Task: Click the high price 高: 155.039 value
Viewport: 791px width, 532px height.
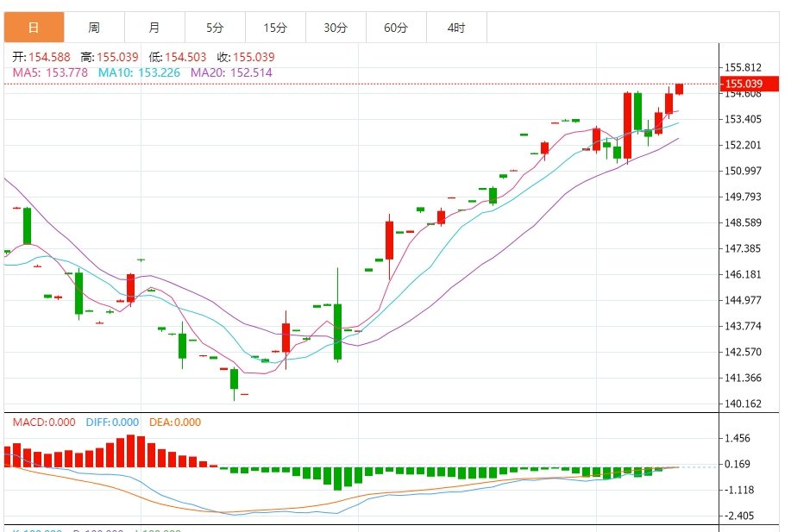Action: (110, 57)
